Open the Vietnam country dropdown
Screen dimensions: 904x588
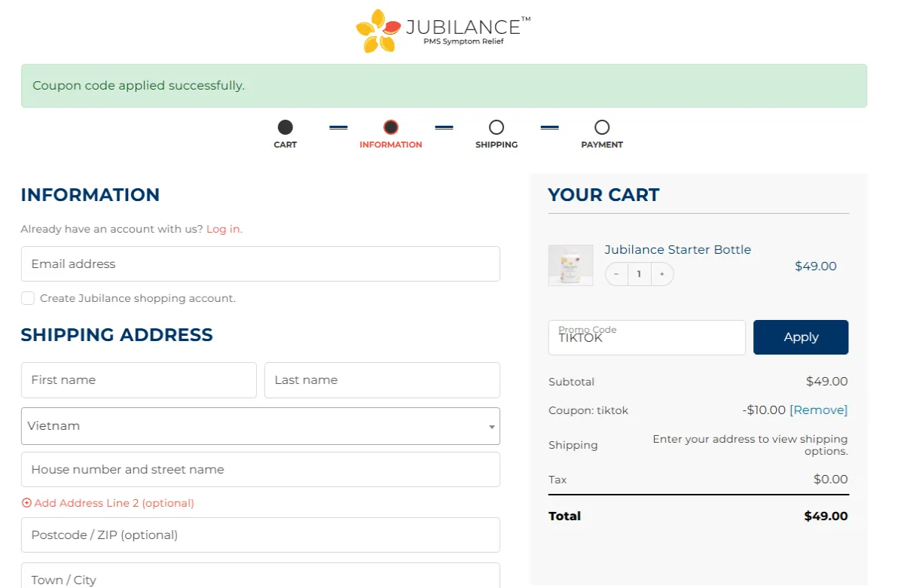[260, 426]
